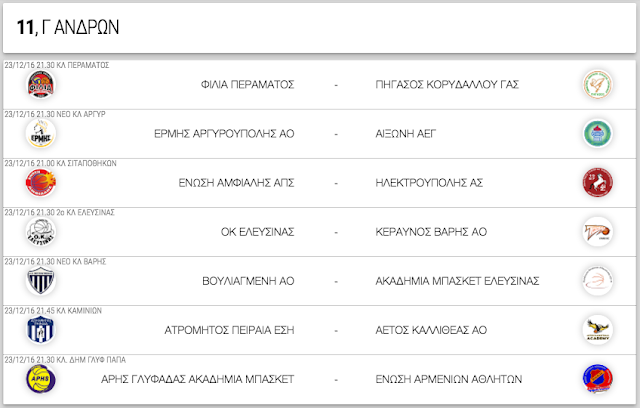
Task: Open the Ατρόμητος Πειραιά shield logo
Action: tap(40, 330)
